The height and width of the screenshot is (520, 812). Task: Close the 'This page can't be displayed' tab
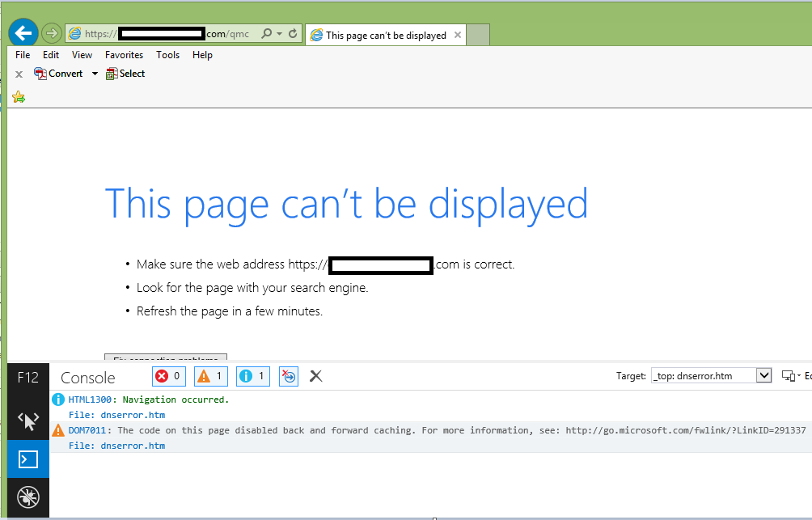pyautogui.click(x=457, y=35)
